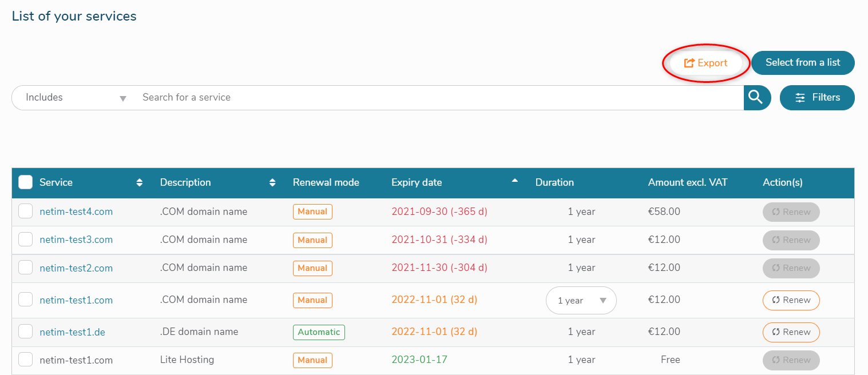Open the netim-test3.com service link

tap(76, 240)
